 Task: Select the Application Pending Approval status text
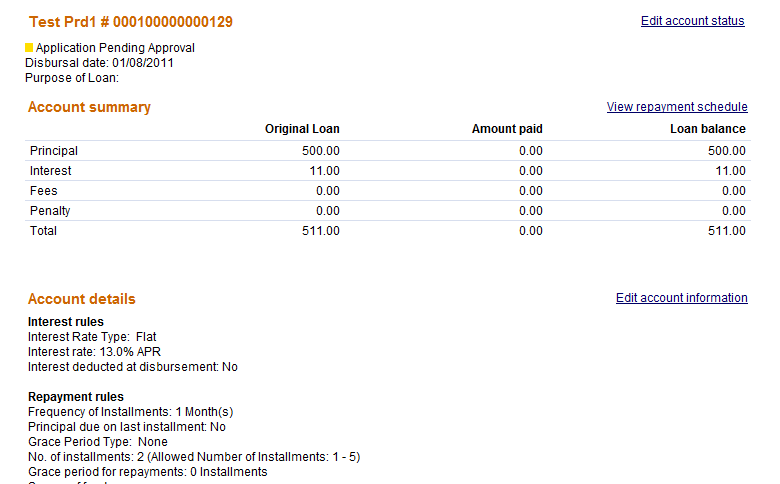tap(115, 48)
